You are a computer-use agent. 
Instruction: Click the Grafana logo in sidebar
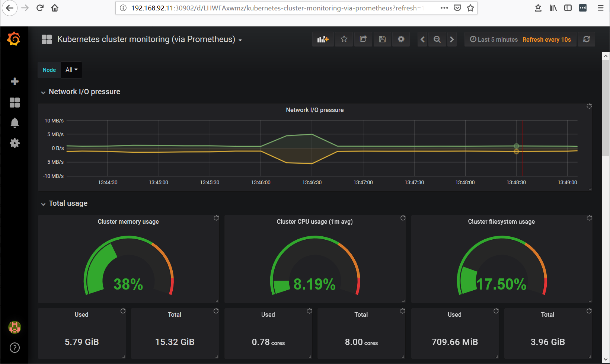pyautogui.click(x=14, y=39)
